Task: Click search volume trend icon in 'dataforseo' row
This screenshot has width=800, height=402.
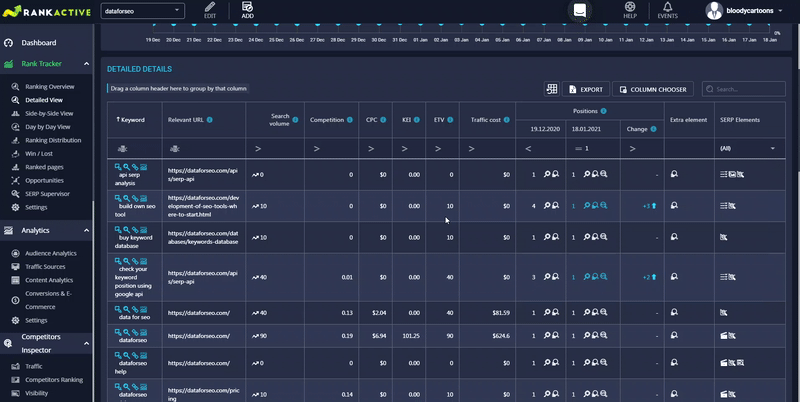Action: 255,336
